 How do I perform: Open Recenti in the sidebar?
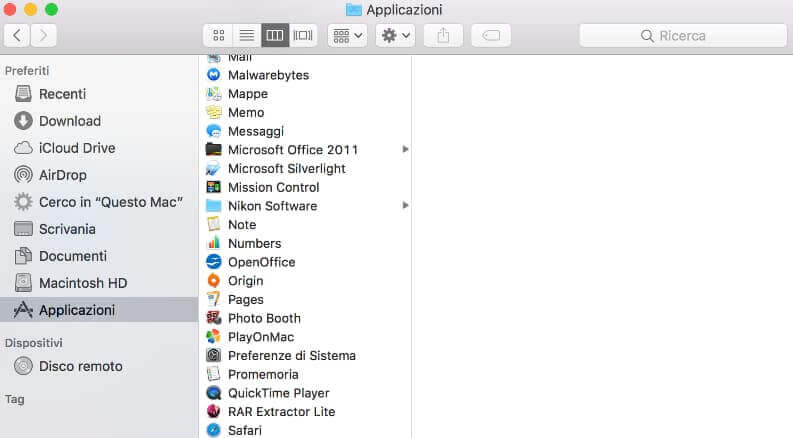[99, 94]
